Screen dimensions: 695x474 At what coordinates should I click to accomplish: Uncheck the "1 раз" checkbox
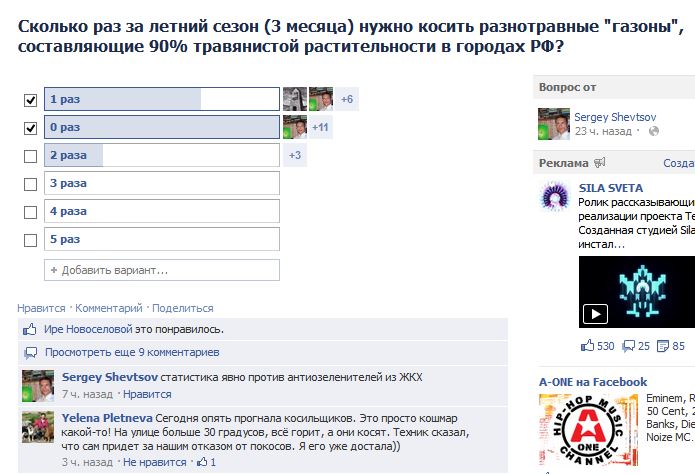click(x=30, y=100)
